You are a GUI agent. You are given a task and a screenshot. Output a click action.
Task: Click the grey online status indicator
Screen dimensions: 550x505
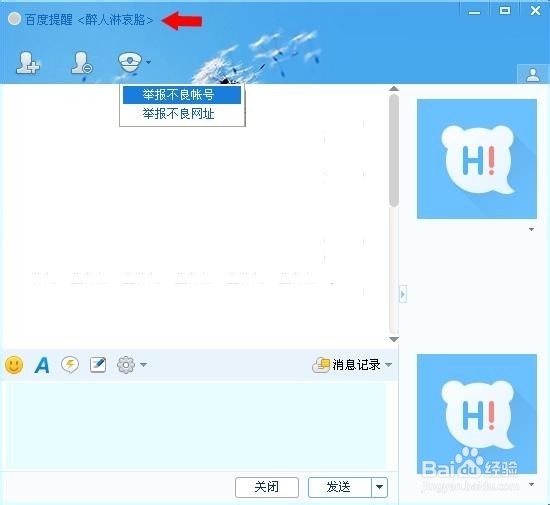pos(14,19)
